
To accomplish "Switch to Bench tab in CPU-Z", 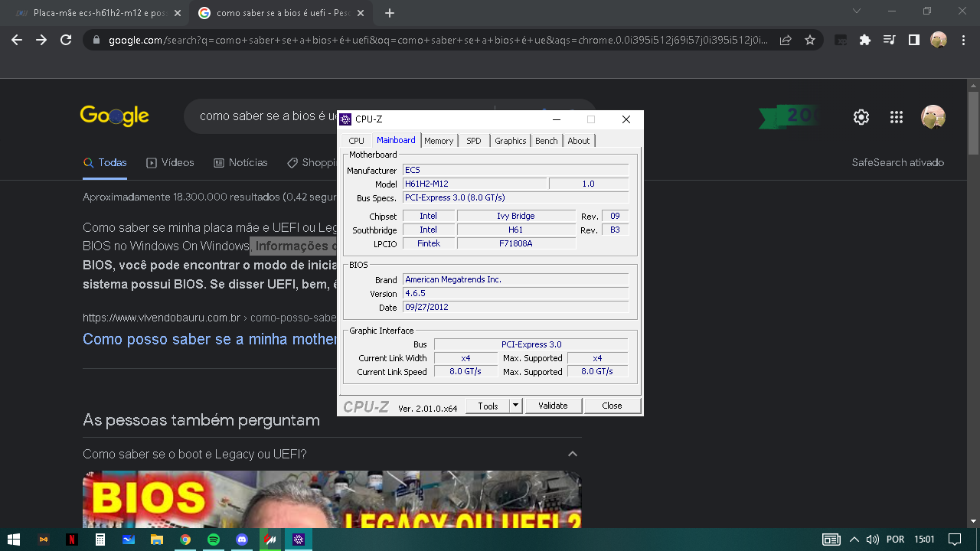I will click(x=547, y=141).
